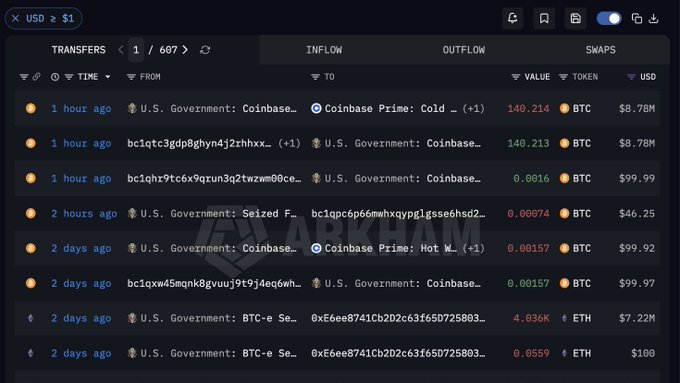The width and height of the screenshot is (680, 383).
Task: Click the download icon
Action: (654, 18)
